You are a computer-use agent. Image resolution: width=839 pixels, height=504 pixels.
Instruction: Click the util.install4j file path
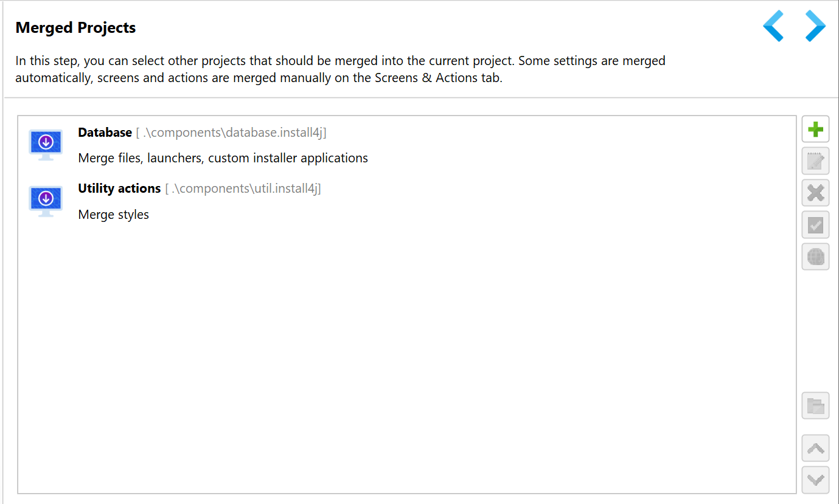(x=243, y=188)
